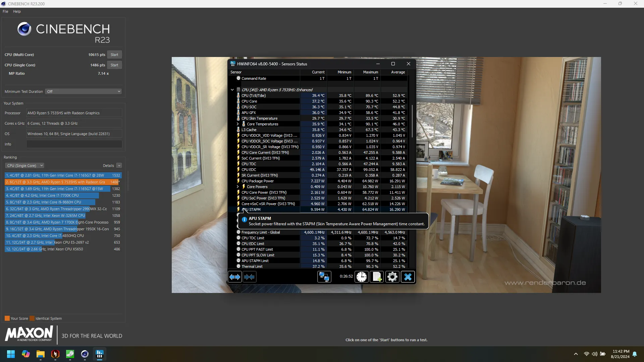Select ranking row Intel Core i7-7700K CPU
The height and width of the screenshot is (362, 644).
[x=63, y=195]
